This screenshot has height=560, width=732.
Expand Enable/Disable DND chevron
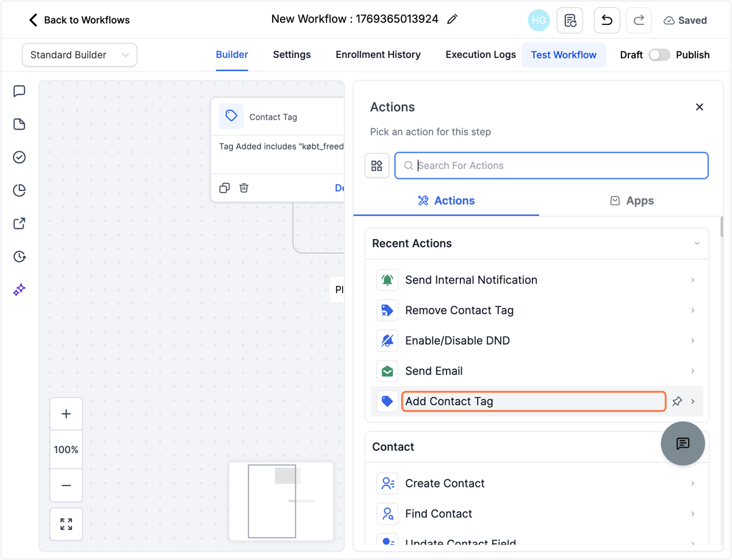click(693, 340)
